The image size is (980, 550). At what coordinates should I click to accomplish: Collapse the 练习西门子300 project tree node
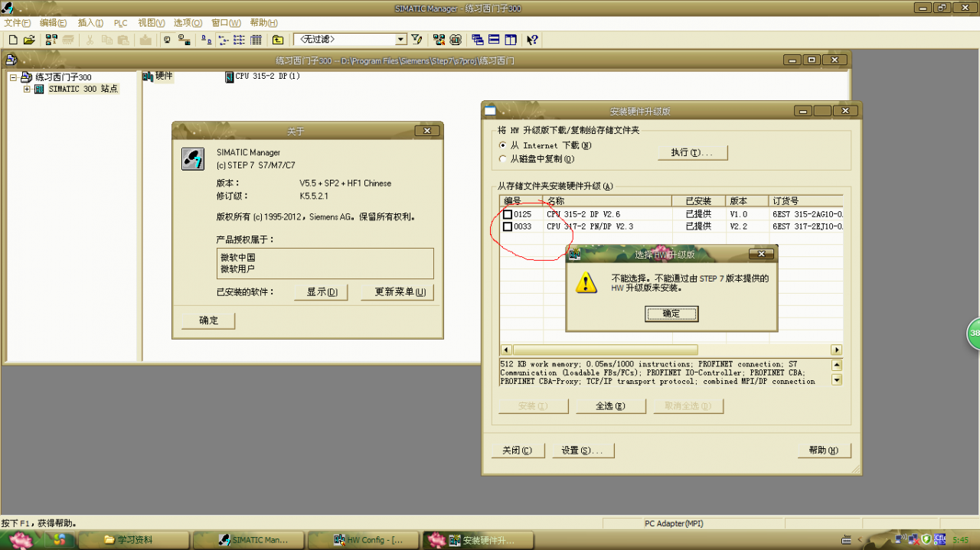(14, 77)
